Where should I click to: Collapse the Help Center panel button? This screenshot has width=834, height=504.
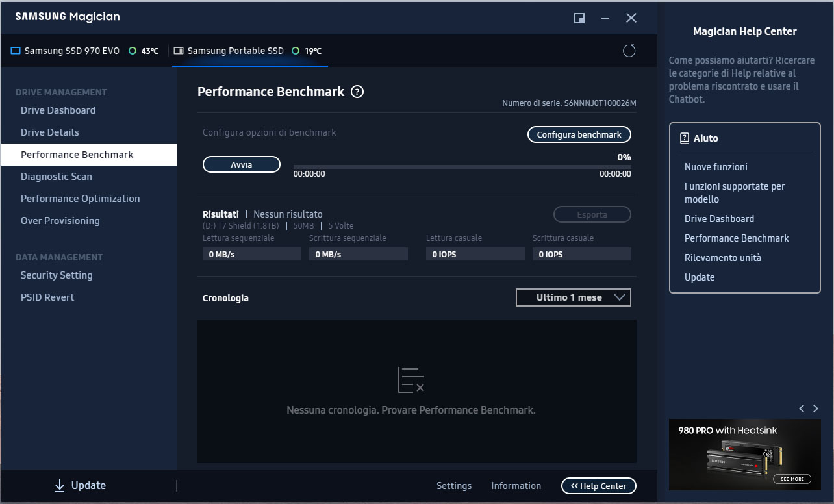click(598, 486)
